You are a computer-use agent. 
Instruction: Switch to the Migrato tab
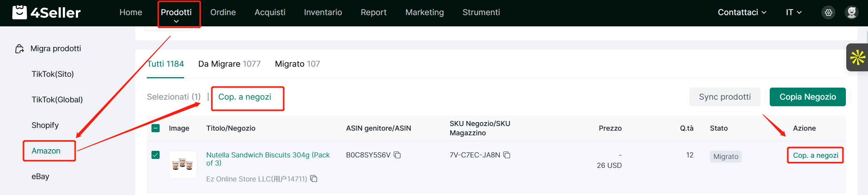coord(297,64)
